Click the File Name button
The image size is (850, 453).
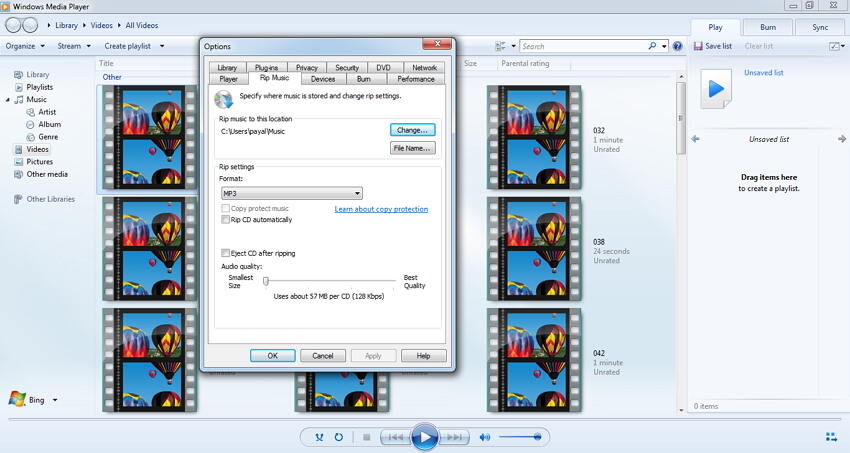click(413, 148)
